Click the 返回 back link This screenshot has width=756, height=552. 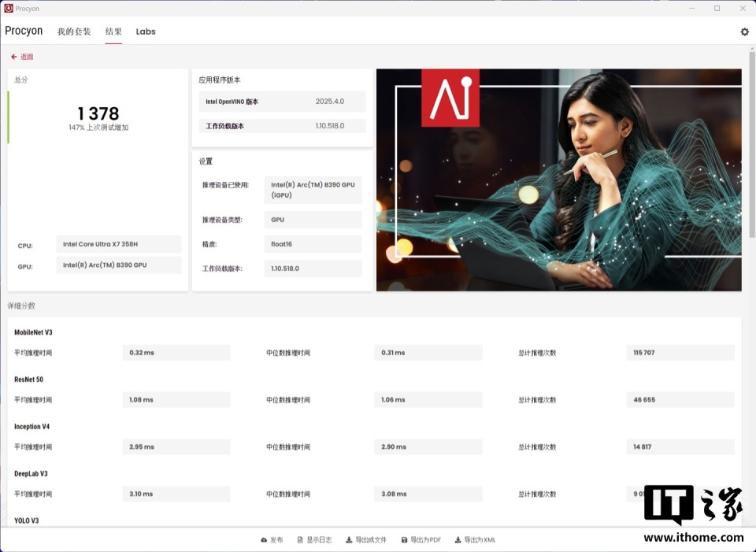[27, 57]
